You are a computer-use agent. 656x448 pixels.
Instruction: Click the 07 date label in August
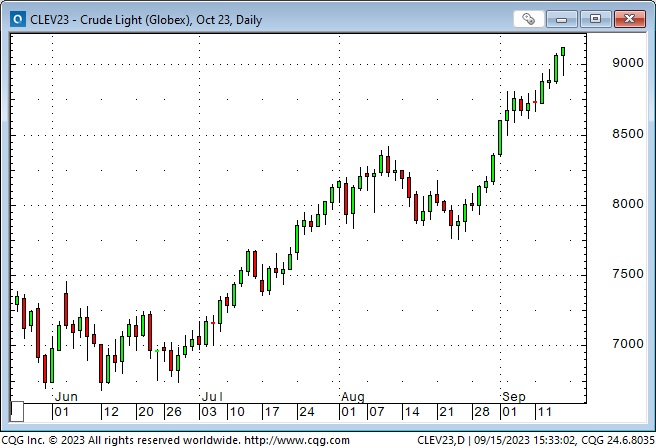point(377,412)
